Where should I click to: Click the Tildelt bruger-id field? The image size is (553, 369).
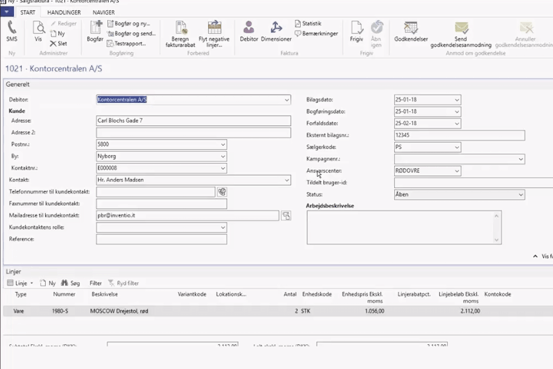(474, 183)
